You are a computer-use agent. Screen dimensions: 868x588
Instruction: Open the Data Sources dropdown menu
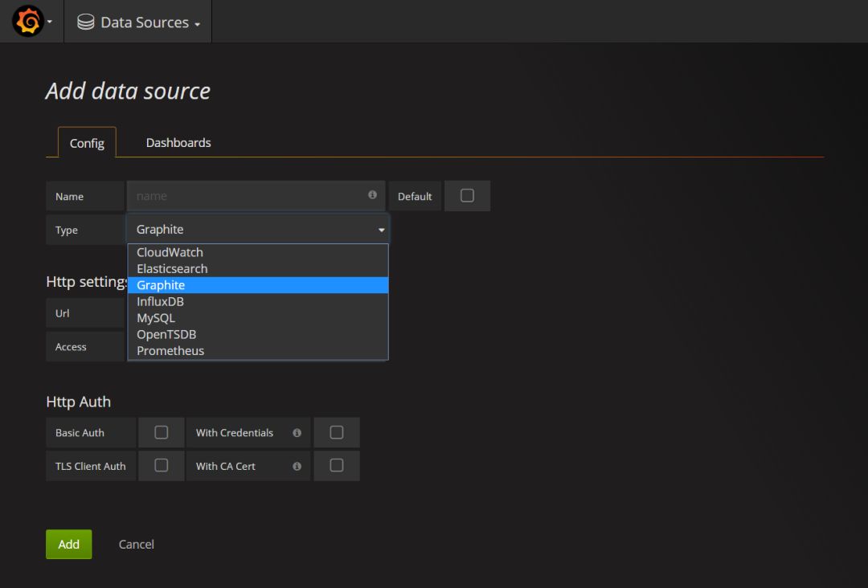(145, 22)
